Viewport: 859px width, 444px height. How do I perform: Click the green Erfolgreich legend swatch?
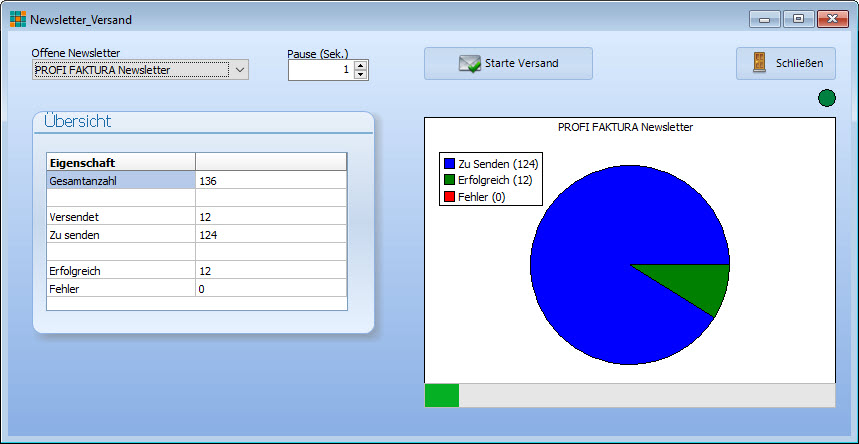click(450, 180)
